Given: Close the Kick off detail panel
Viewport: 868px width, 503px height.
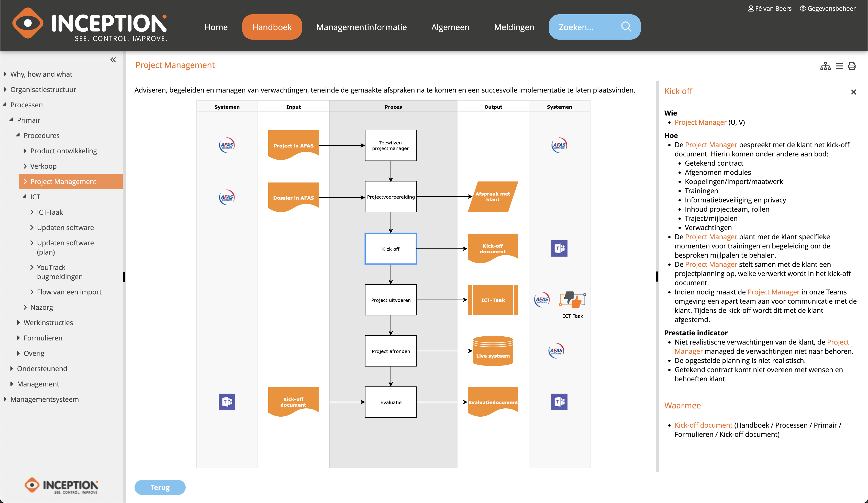Looking at the screenshot, I should (x=853, y=92).
